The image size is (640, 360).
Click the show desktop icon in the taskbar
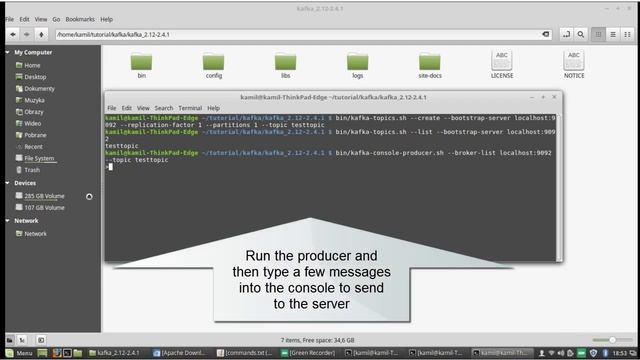point(42,353)
